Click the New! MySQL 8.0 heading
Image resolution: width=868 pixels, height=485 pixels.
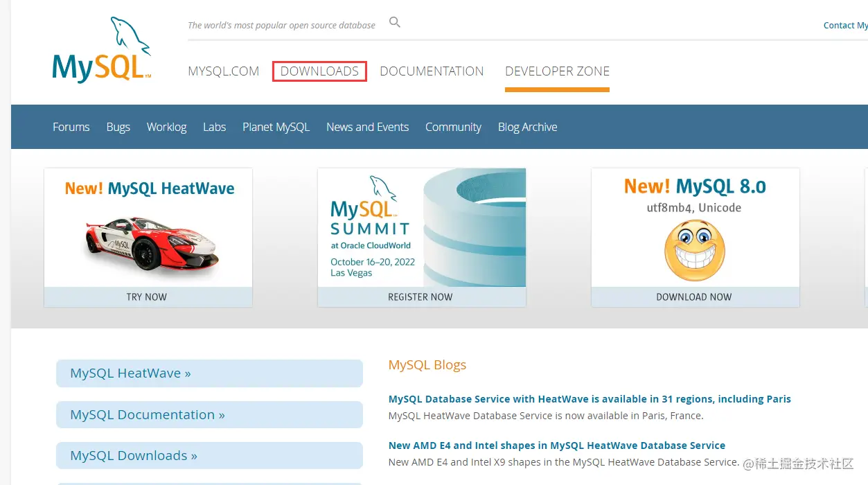pos(695,186)
